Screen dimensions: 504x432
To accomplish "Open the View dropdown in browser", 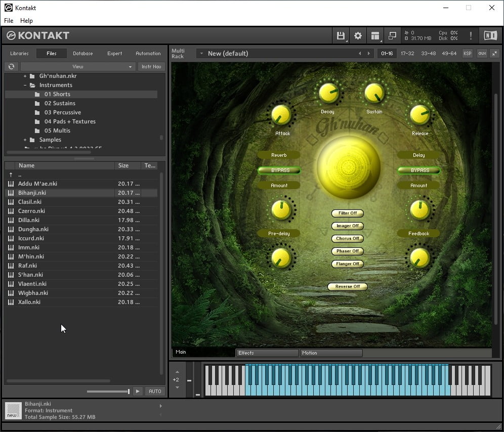I will [78, 67].
